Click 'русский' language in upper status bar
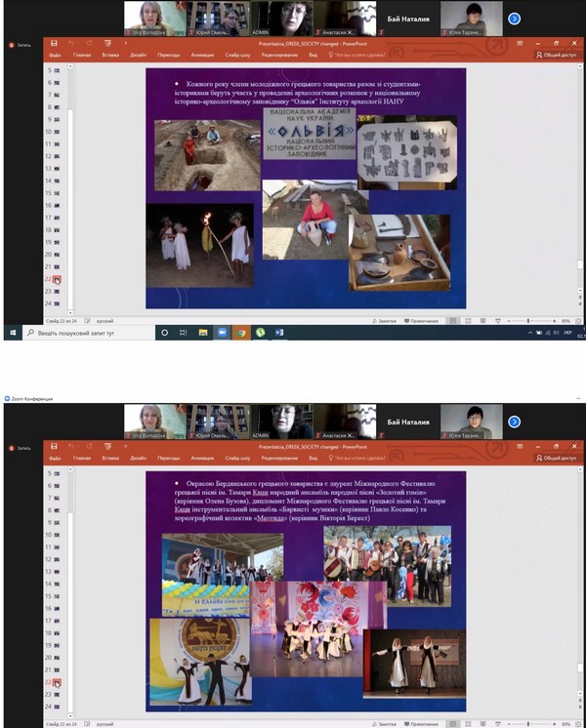 point(105,321)
